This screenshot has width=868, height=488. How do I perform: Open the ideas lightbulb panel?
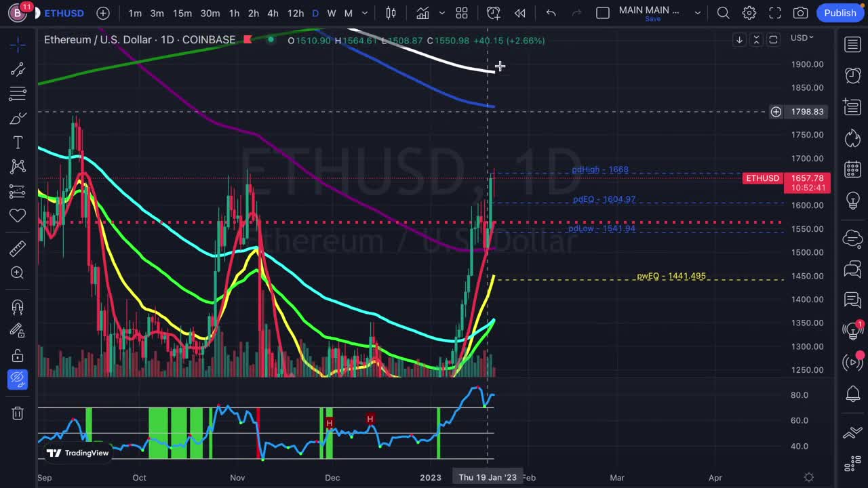(852, 201)
